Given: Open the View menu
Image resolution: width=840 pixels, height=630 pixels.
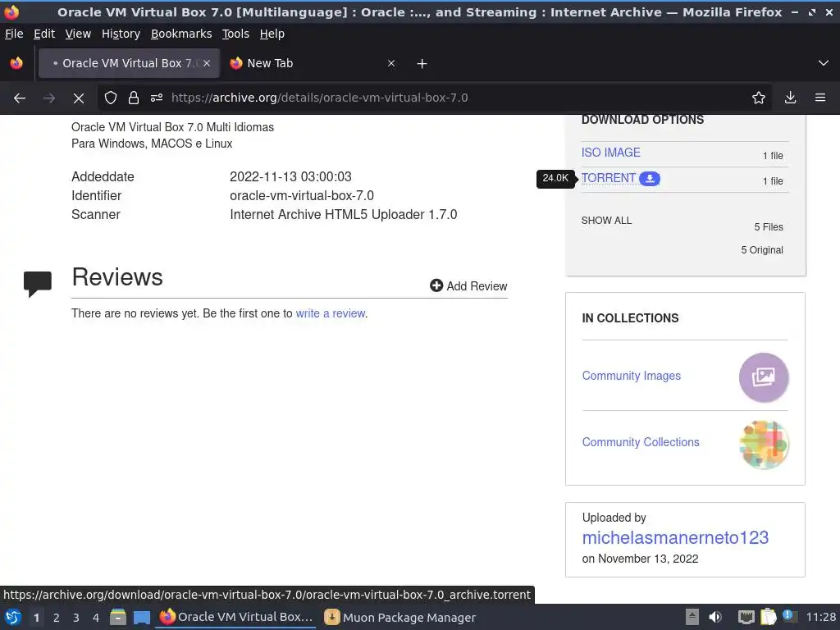Looking at the screenshot, I should [78, 34].
